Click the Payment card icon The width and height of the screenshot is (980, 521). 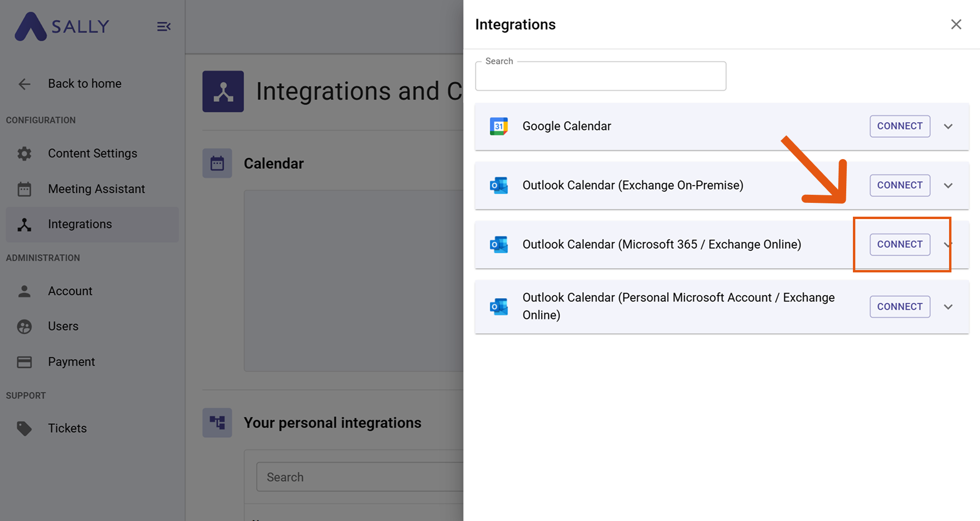(24, 362)
